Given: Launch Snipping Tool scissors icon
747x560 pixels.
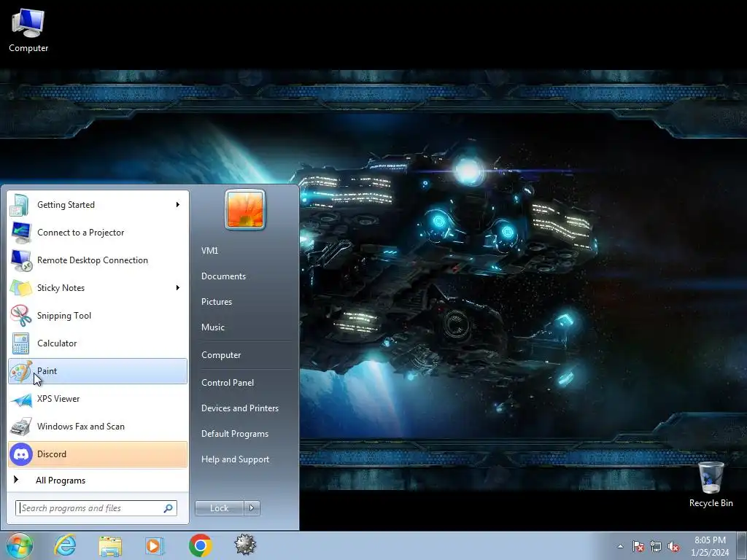Looking at the screenshot, I should pyautogui.click(x=20, y=315).
